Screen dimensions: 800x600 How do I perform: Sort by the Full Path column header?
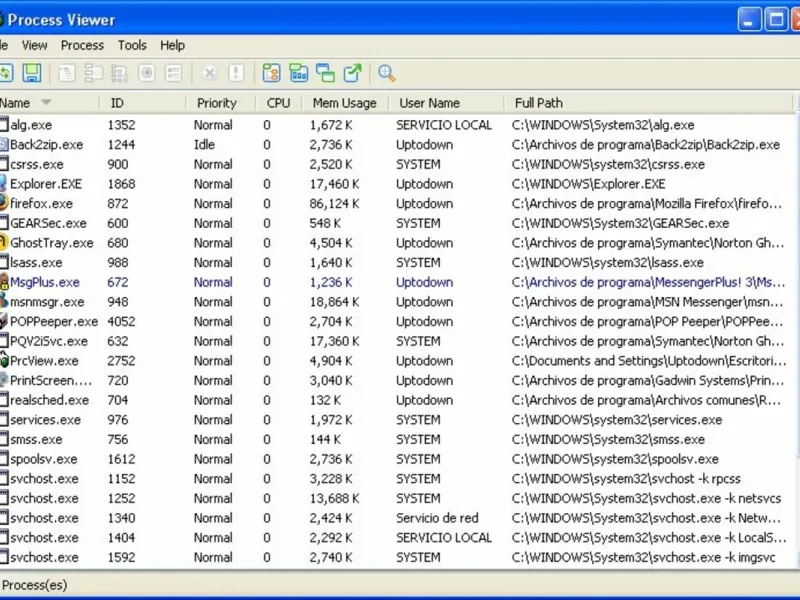point(649,103)
